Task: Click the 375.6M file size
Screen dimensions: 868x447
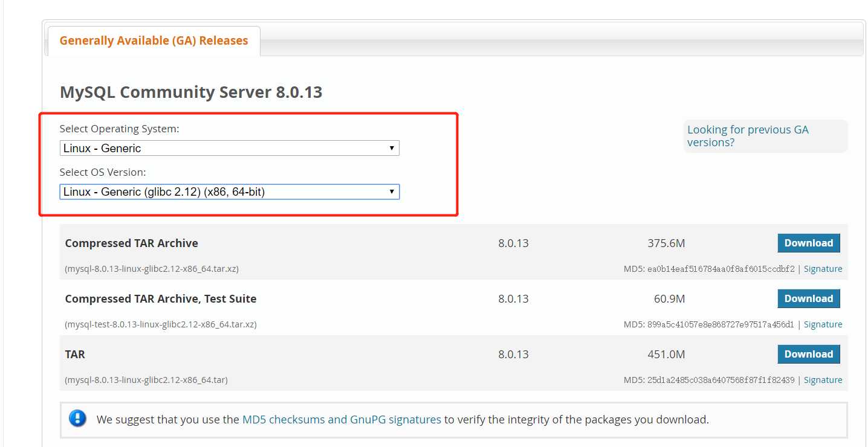Action: [x=666, y=243]
